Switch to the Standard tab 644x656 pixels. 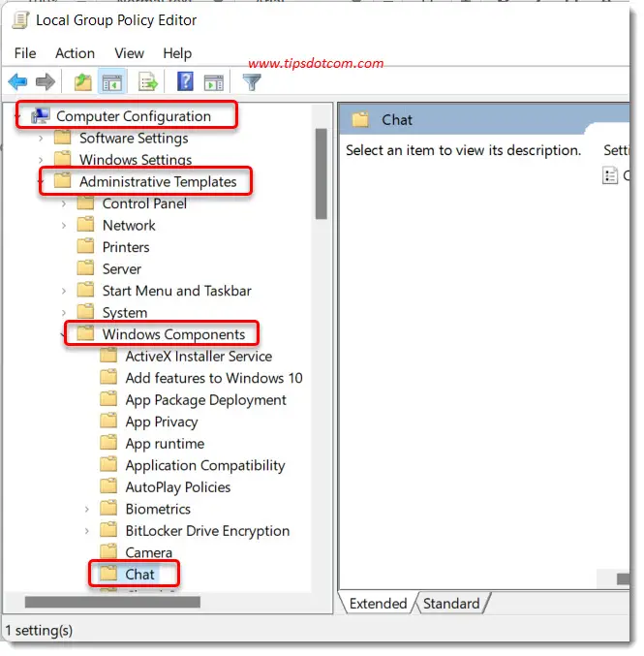(453, 604)
